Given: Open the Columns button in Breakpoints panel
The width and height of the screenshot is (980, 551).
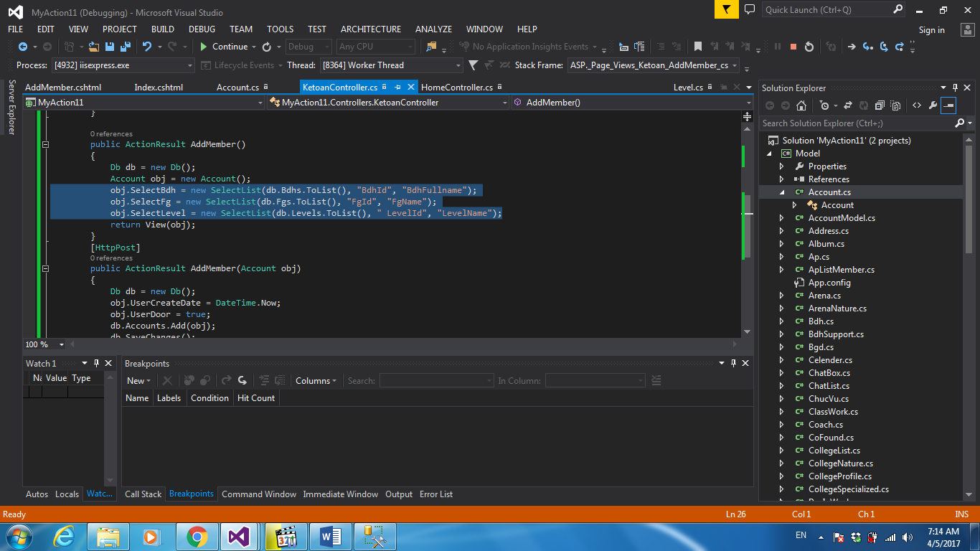Looking at the screenshot, I should (316, 381).
